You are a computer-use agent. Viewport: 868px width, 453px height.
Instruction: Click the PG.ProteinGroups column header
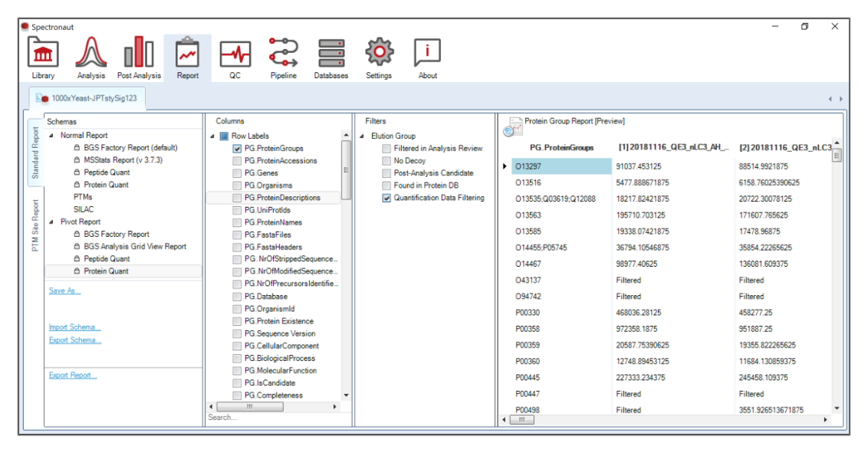pyautogui.click(x=561, y=148)
